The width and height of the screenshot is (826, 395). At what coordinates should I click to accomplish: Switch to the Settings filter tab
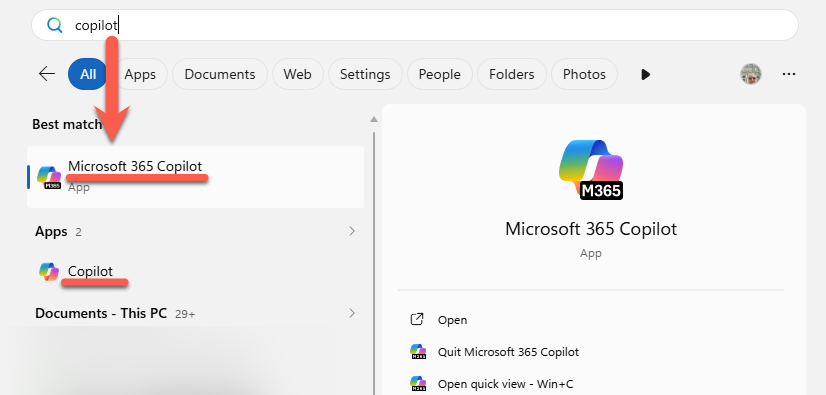365,74
